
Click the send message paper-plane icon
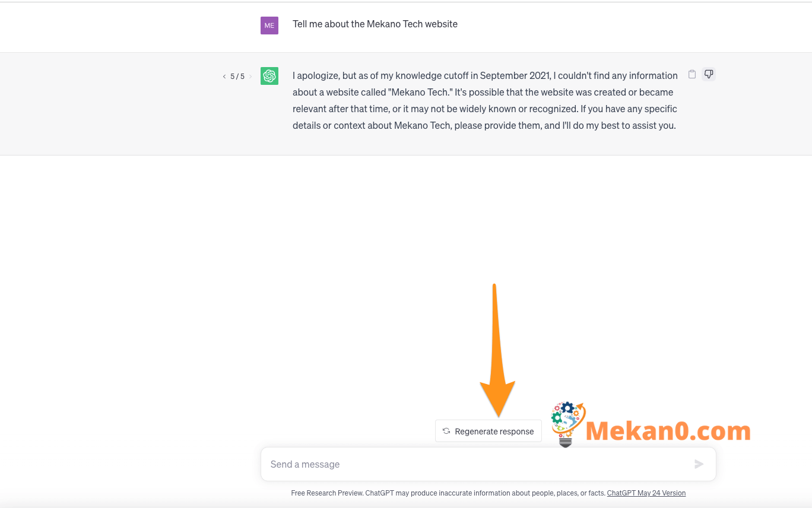tap(699, 464)
